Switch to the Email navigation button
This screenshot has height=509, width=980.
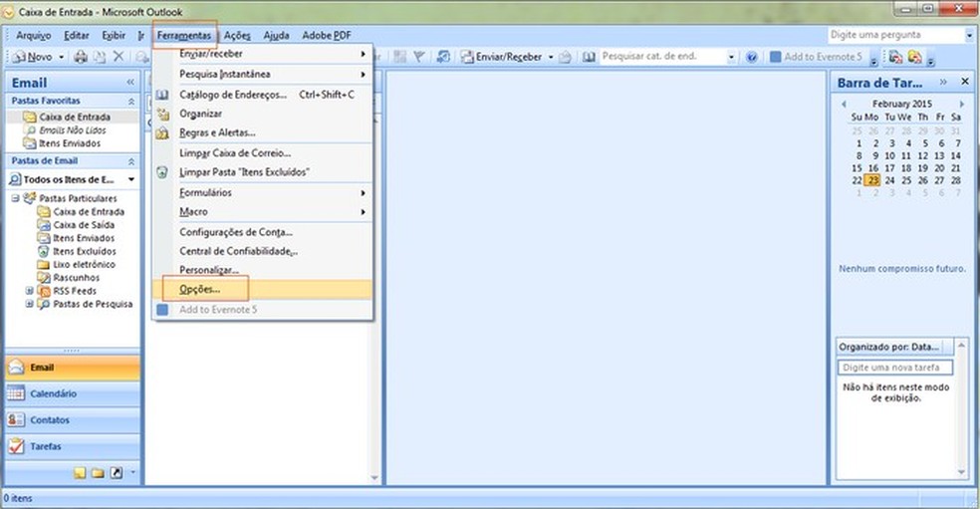click(x=73, y=368)
